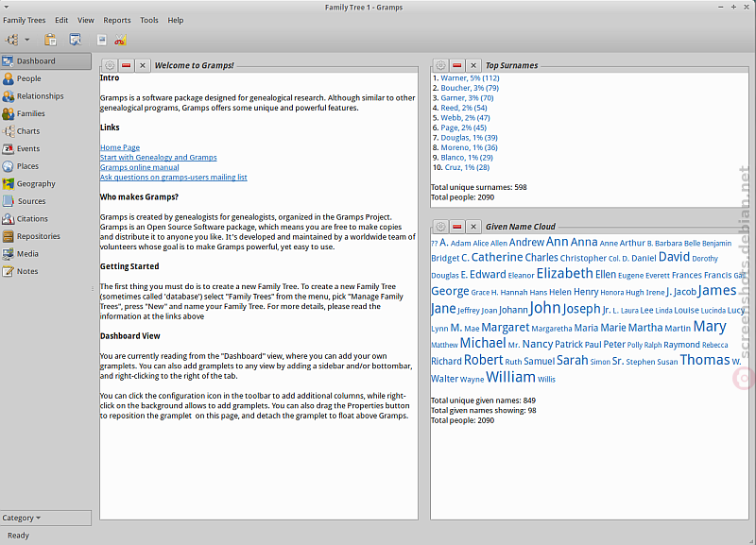
Task: Open Start with Genealogy and Gramps link
Action: 159,158
